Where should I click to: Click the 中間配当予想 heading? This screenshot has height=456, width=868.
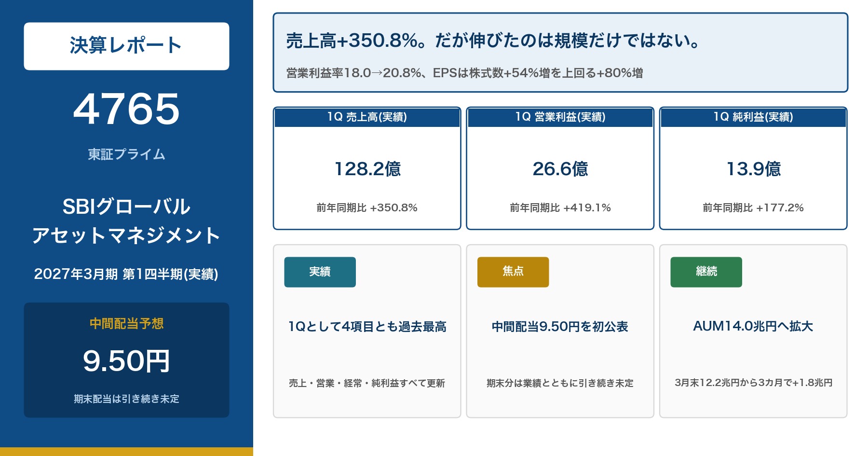click(x=126, y=323)
